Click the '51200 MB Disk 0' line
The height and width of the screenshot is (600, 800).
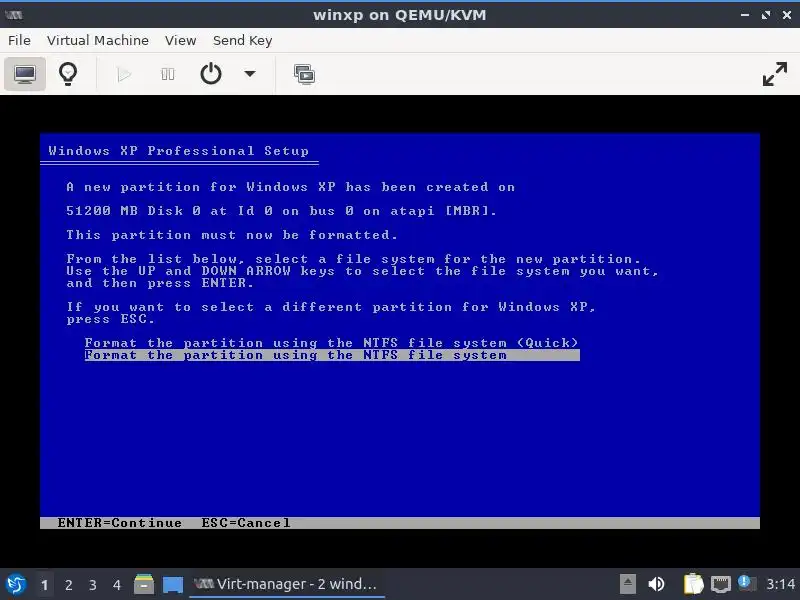pyautogui.click(x=281, y=210)
